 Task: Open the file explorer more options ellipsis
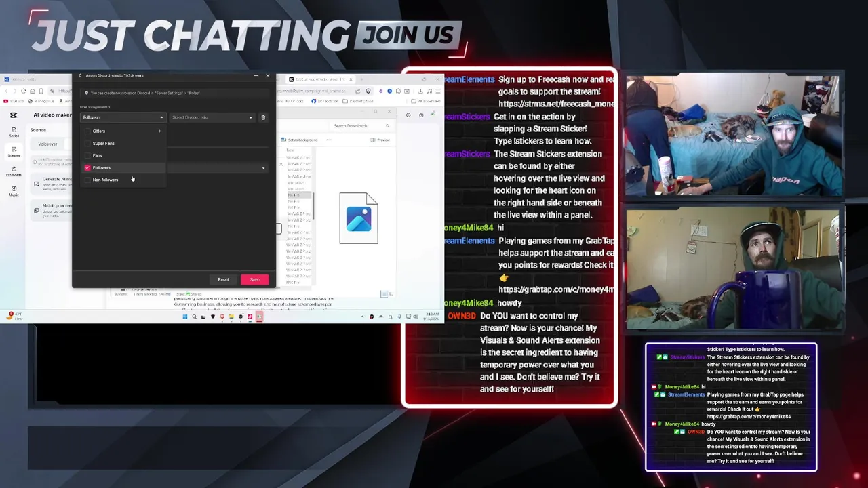tap(328, 140)
